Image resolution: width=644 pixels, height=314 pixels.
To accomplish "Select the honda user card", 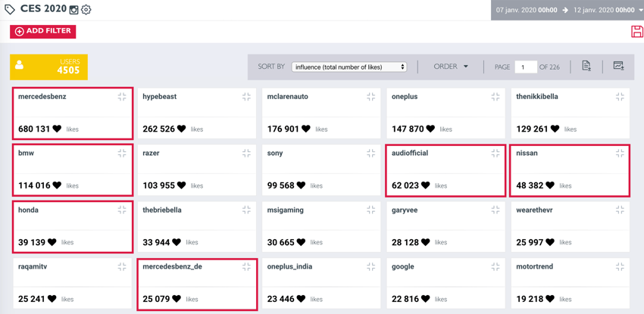I will pos(73,226).
